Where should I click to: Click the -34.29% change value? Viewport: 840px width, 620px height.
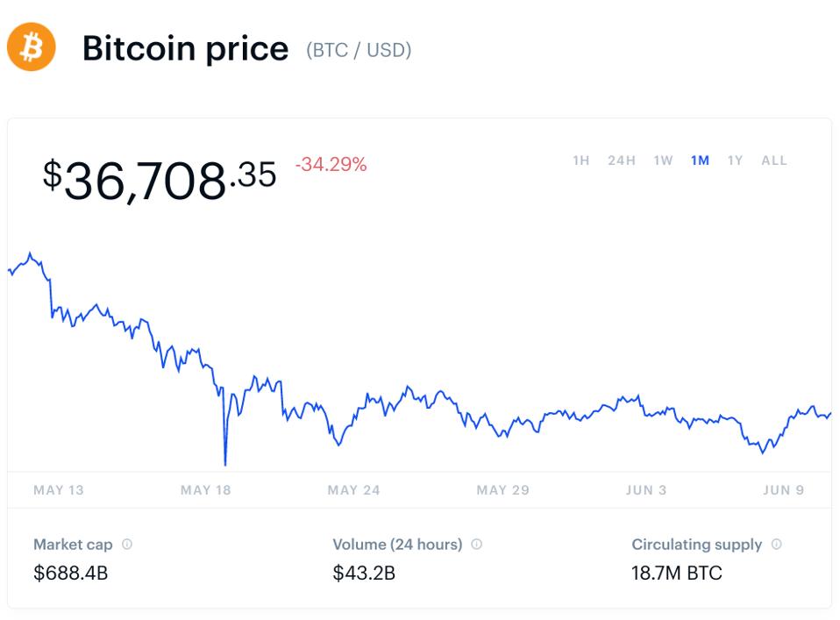[x=330, y=164]
